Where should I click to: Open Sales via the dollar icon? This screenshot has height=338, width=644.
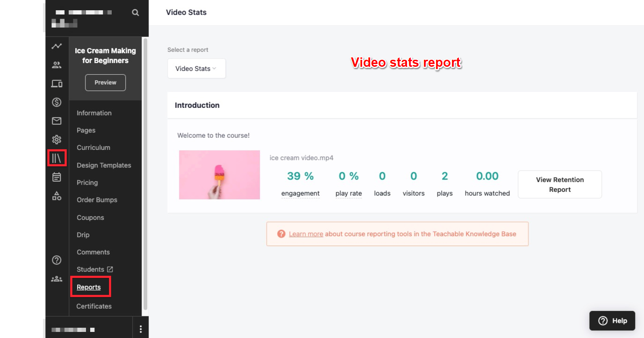click(x=57, y=102)
